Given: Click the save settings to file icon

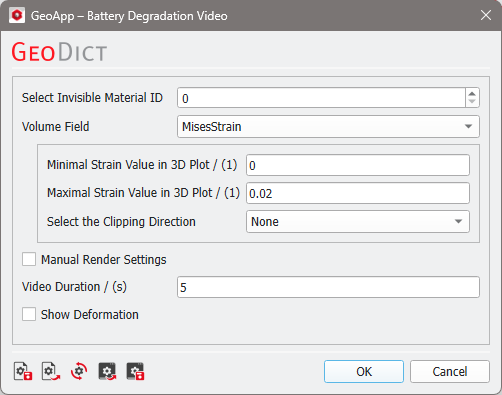Looking at the screenshot, I should click(x=23, y=371).
